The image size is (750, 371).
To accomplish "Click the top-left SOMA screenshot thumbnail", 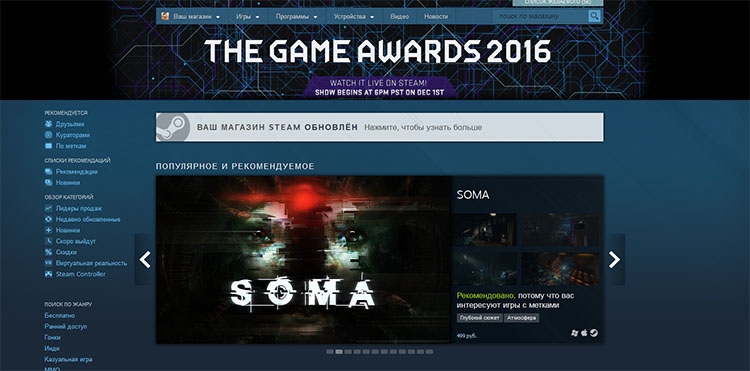I will (x=485, y=230).
